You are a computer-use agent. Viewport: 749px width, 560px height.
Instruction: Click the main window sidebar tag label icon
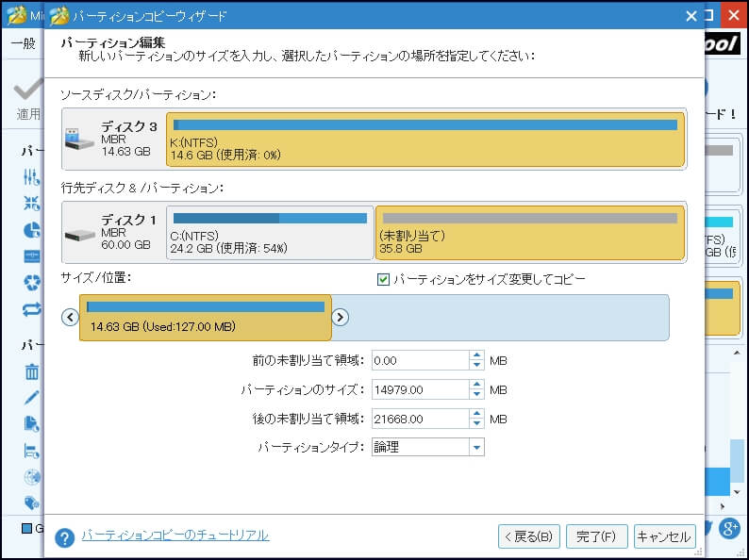[x=31, y=502]
